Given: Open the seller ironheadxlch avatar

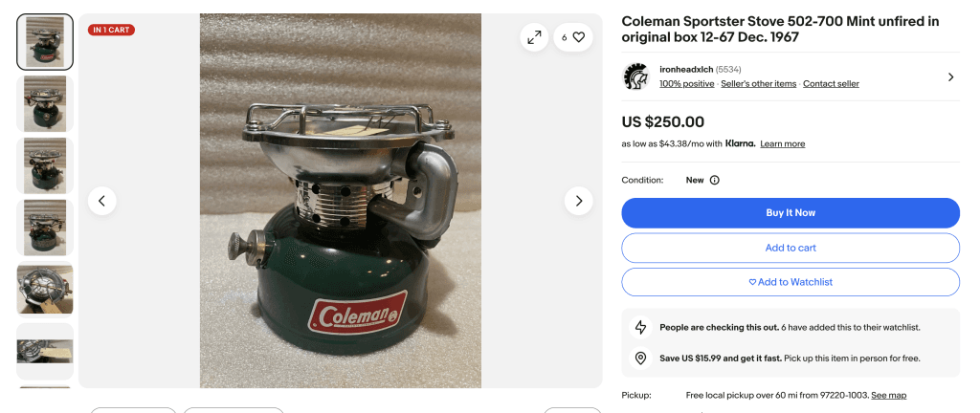Looking at the screenshot, I should pos(635,76).
